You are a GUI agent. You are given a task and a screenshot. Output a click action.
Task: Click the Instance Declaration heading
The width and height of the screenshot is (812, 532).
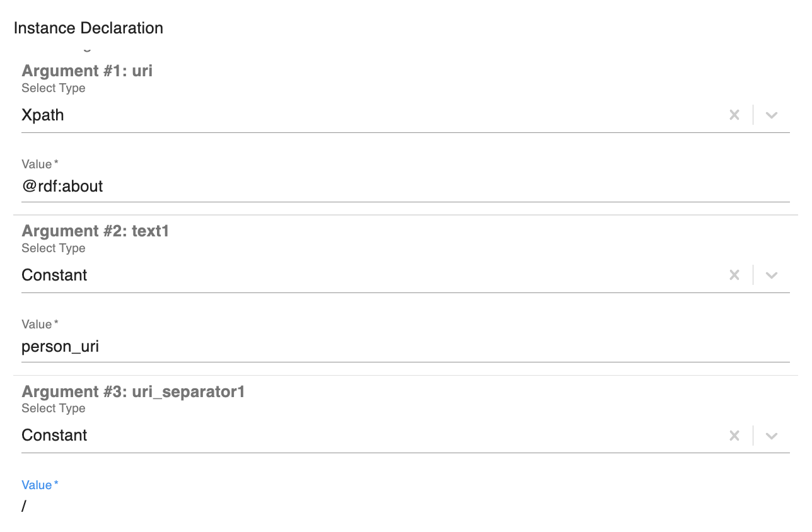coord(88,28)
